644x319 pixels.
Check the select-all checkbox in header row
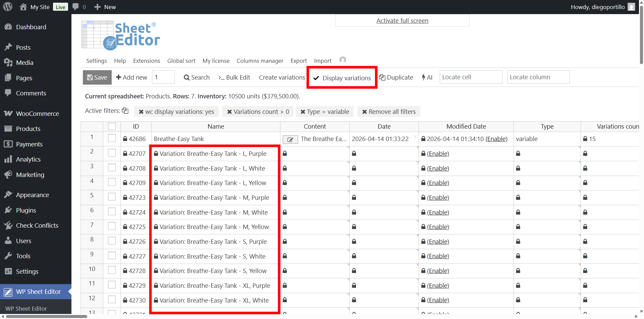coord(112,127)
